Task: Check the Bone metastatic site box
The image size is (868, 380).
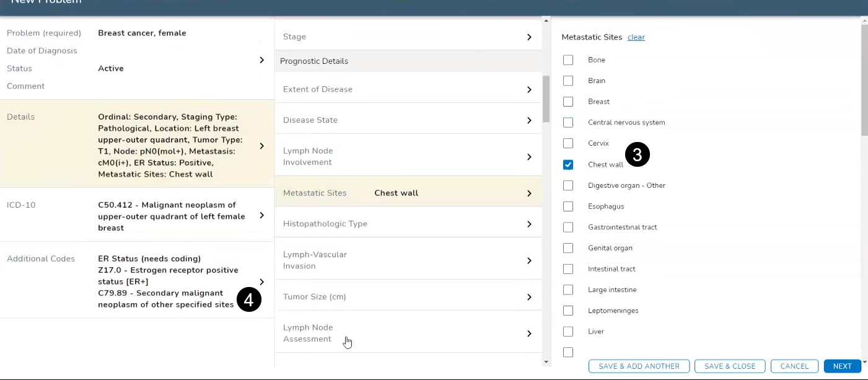Action: point(568,60)
